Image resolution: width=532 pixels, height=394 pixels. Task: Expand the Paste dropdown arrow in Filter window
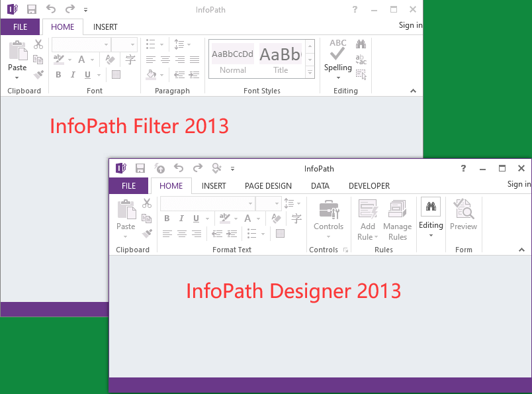coord(17,77)
